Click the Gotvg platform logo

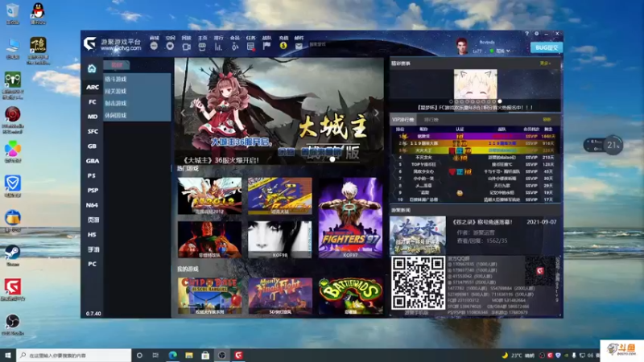tap(89, 43)
